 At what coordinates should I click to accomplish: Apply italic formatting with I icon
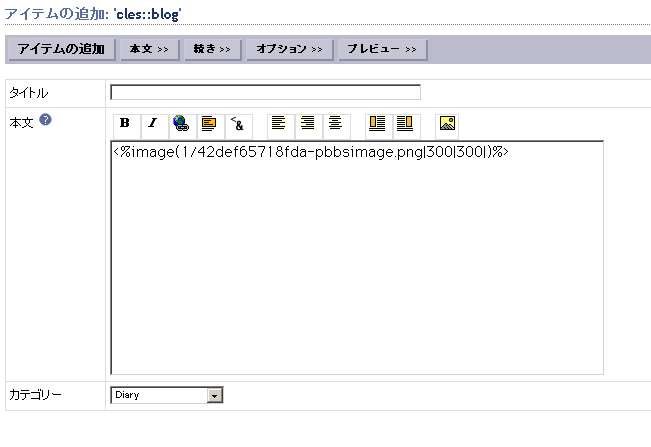(154, 126)
